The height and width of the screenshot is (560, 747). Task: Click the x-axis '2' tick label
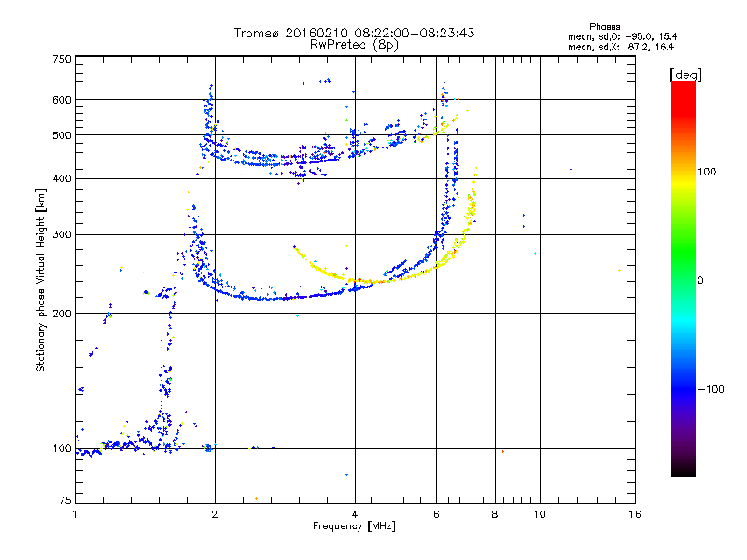215,514
